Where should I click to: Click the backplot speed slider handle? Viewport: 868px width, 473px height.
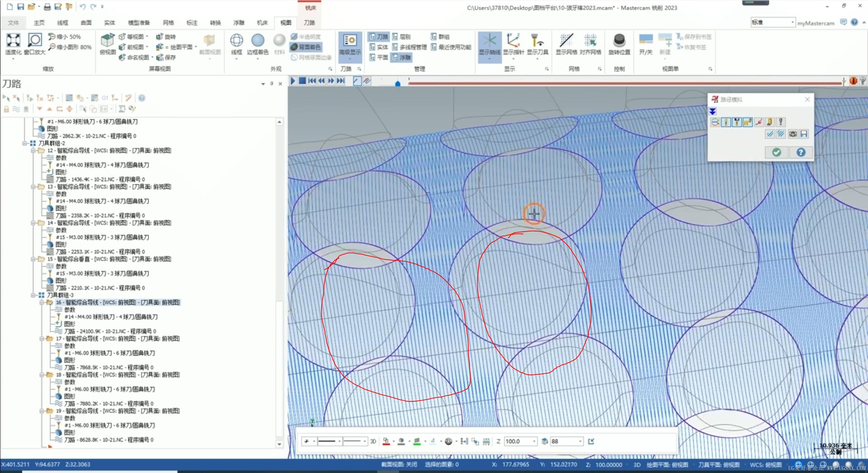[x=398, y=83]
